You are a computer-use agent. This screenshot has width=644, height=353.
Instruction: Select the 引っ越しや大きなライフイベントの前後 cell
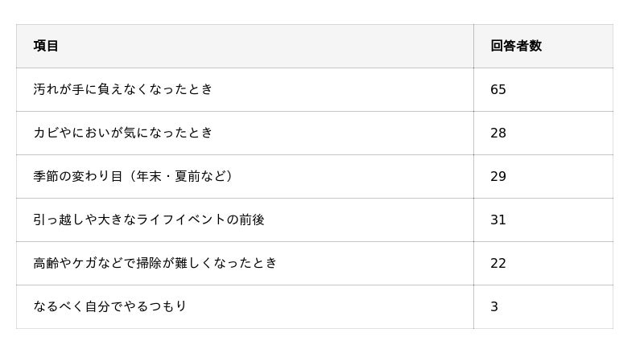[149, 220]
